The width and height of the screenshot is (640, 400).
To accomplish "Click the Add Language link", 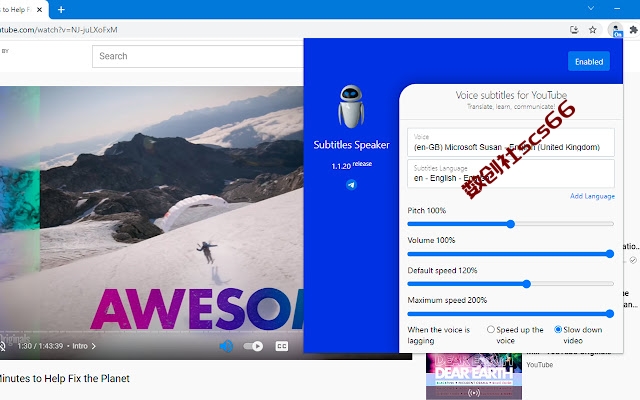I will click(592, 196).
